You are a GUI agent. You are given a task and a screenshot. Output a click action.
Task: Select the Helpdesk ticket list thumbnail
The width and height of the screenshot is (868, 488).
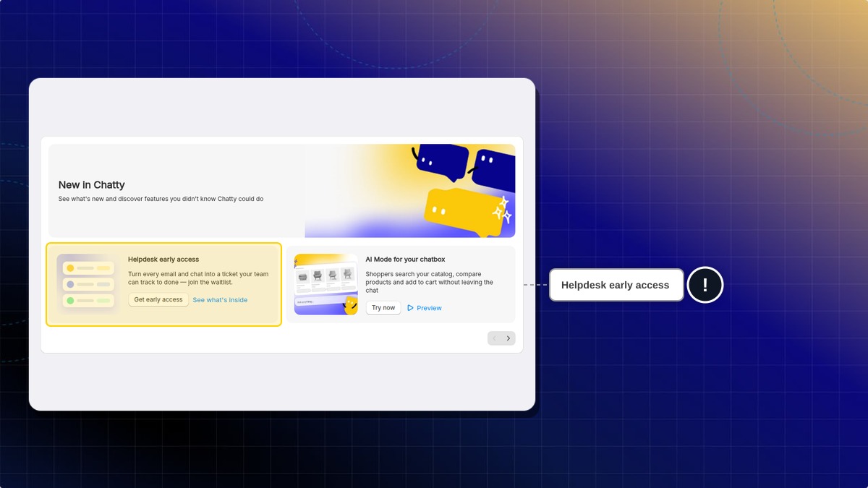(x=88, y=284)
